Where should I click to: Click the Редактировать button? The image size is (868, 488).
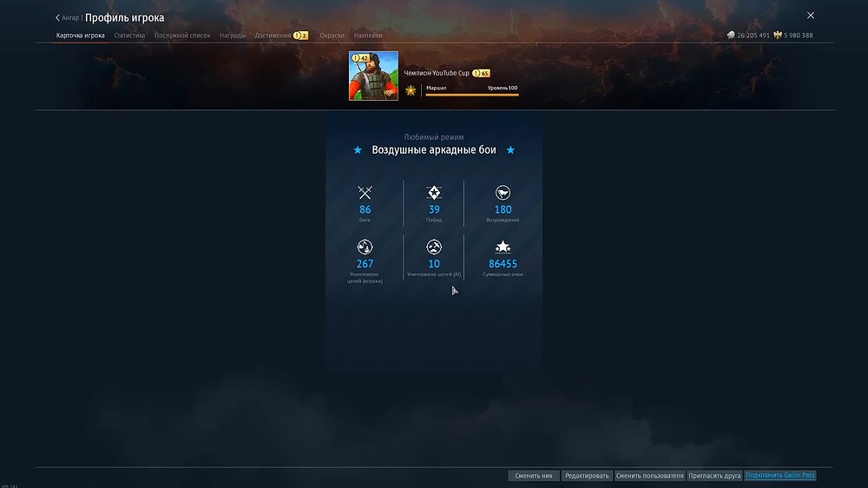(x=586, y=476)
